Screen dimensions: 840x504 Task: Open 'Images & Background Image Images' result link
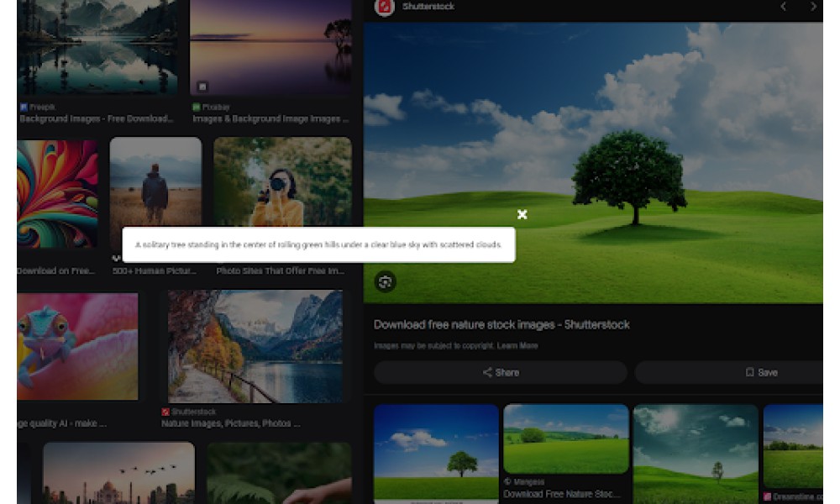[270, 119]
